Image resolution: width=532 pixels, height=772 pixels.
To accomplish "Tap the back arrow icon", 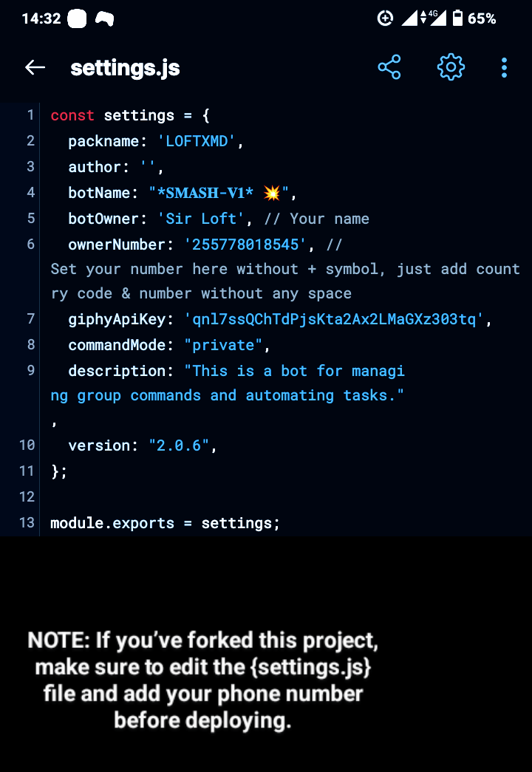I will click(x=35, y=67).
